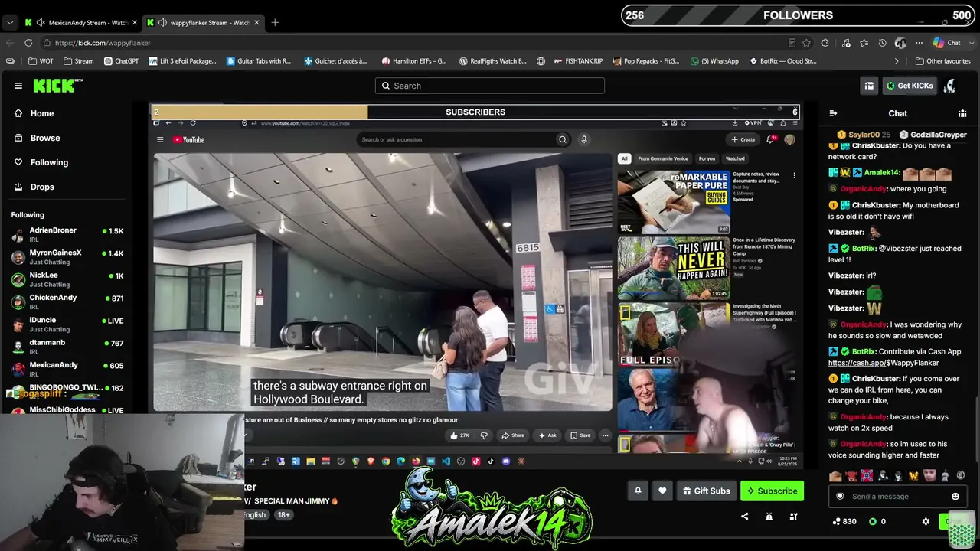
Task: Open the WhatsApp bookmark
Action: (x=714, y=61)
